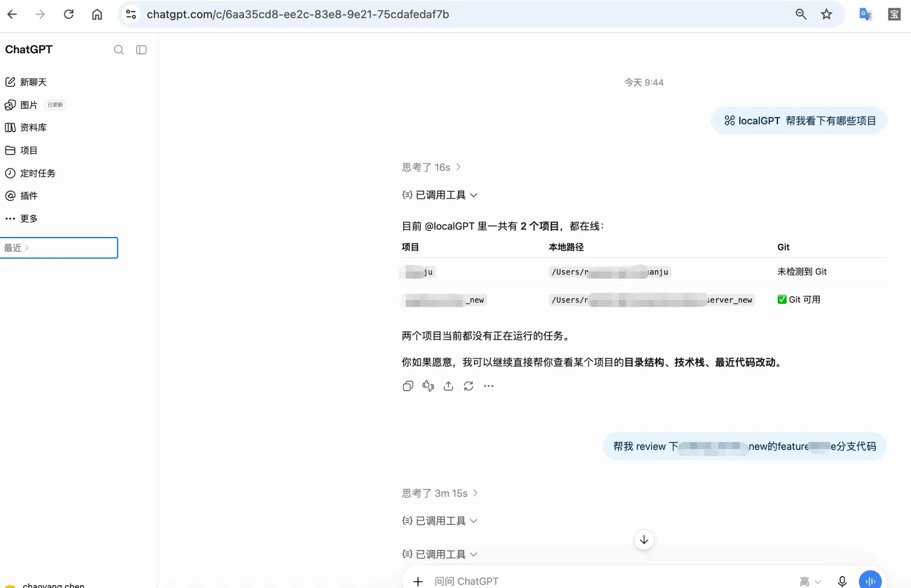
Task: Expand the 思考了 3m 15s thinking details
Action: 440,493
